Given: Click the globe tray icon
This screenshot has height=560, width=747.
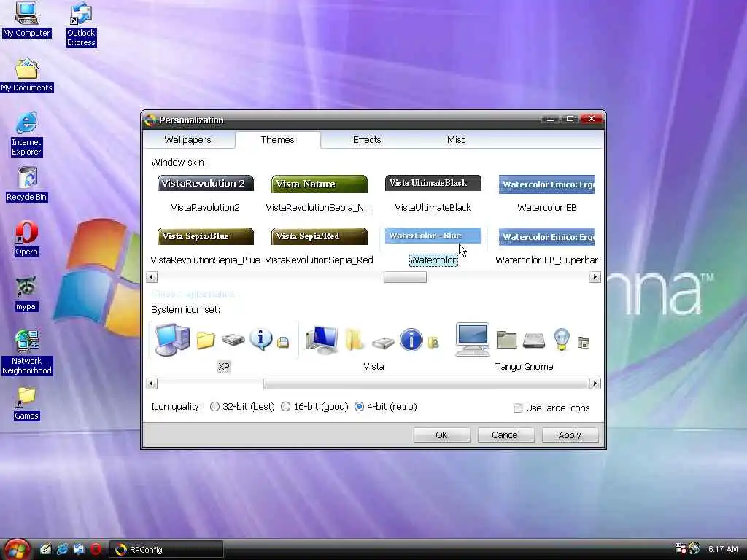Looking at the screenshot, I should [x=694, y=549].
